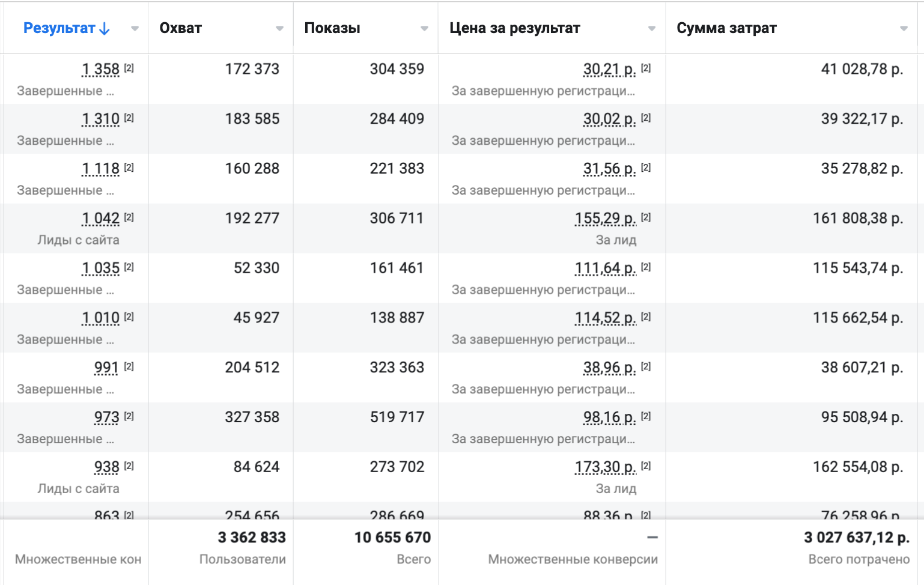This screenshot has width=924, height=585.
Task: Select the 938 result value link
Action: (x=107, y=467)
